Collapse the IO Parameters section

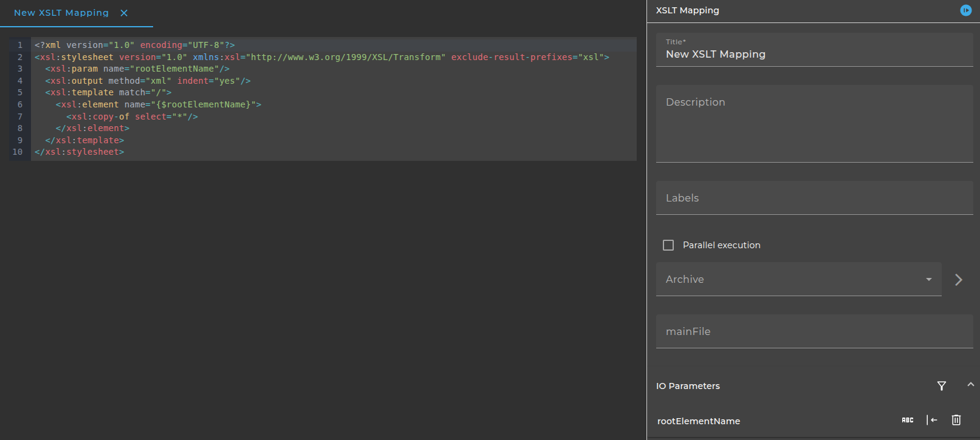(x=970, y=385)
